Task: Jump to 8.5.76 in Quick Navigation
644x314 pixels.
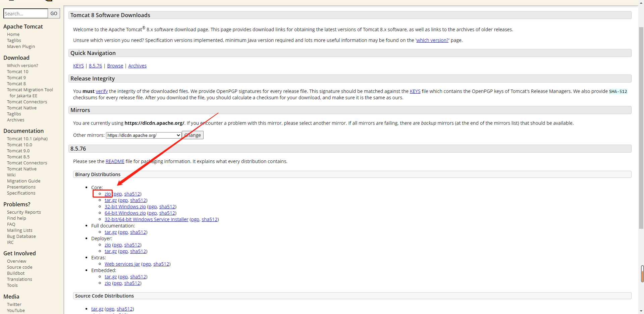Action: 95,66
